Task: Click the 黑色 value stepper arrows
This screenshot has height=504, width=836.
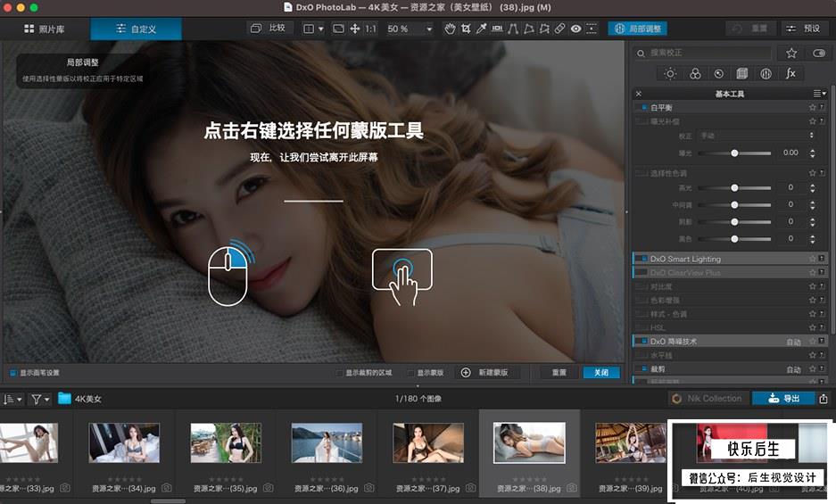Action: click(813, 239)
